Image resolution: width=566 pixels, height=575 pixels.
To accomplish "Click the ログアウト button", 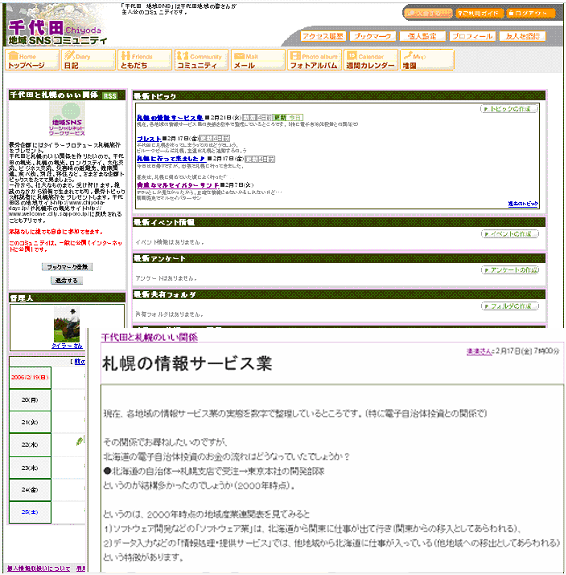I will (x=530, y=13).
